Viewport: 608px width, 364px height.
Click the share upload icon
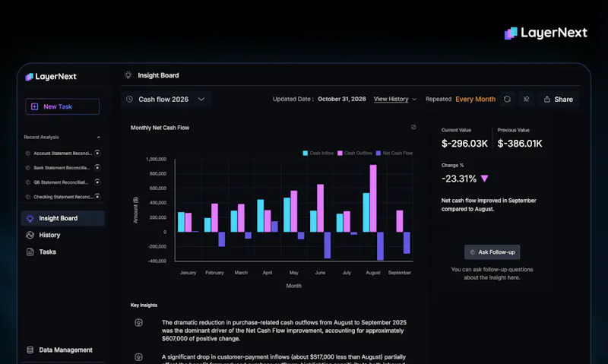[x=546, y=100]
